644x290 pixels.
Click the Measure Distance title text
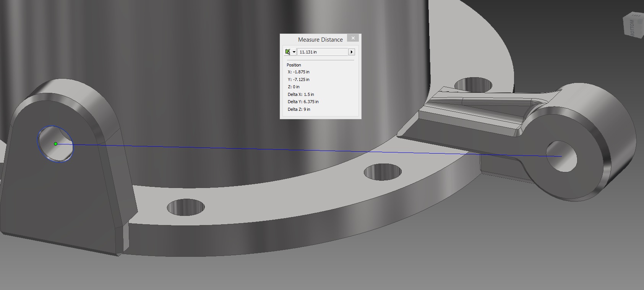click(320, 39)
